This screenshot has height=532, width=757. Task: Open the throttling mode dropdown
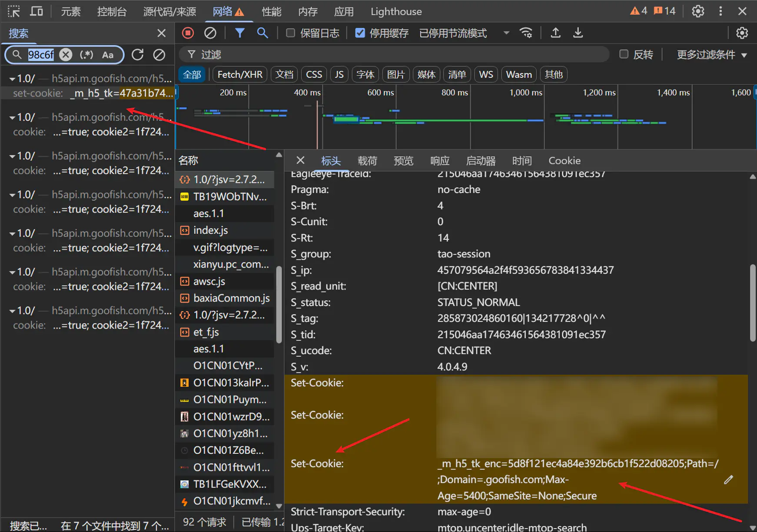[506, 33]
